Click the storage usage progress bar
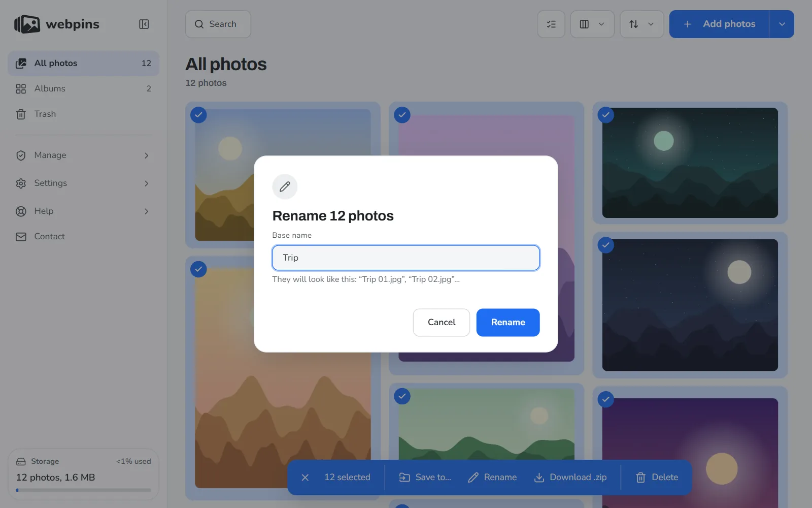Image resolution: width=812 pixels, height=508 pixels. pyautogui.click(x=83, y=490)
